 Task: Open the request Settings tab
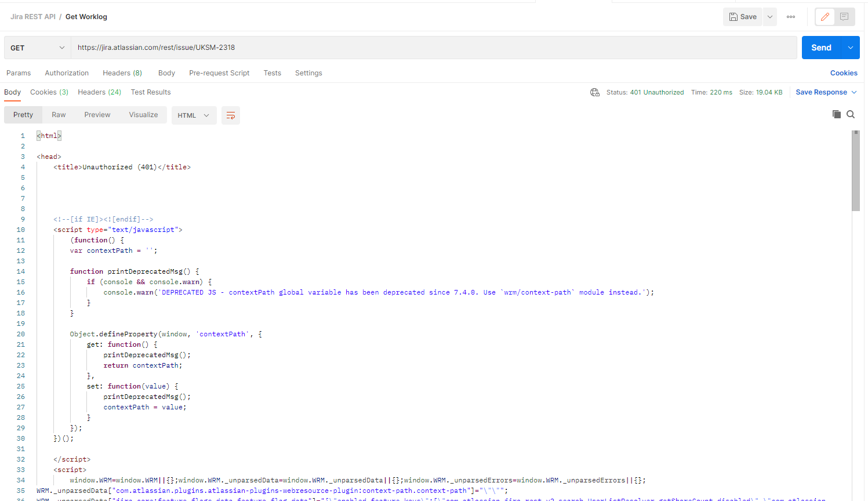point(308,73)
